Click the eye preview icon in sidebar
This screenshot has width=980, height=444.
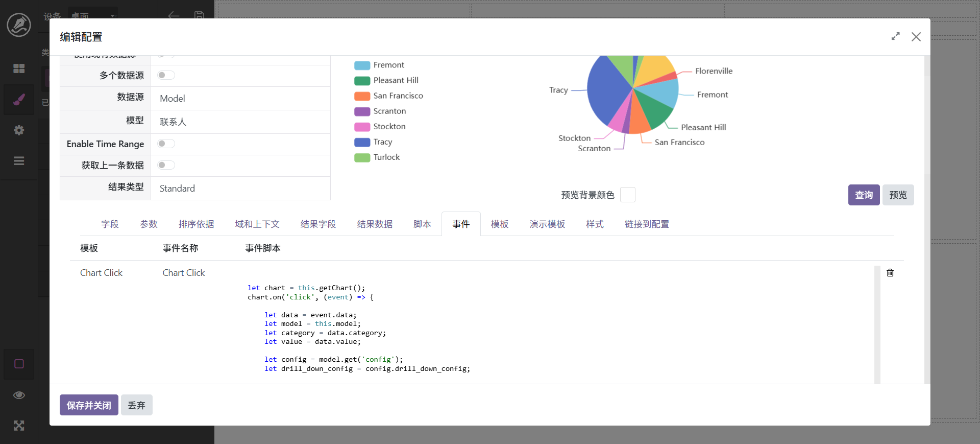pos(19,395)
